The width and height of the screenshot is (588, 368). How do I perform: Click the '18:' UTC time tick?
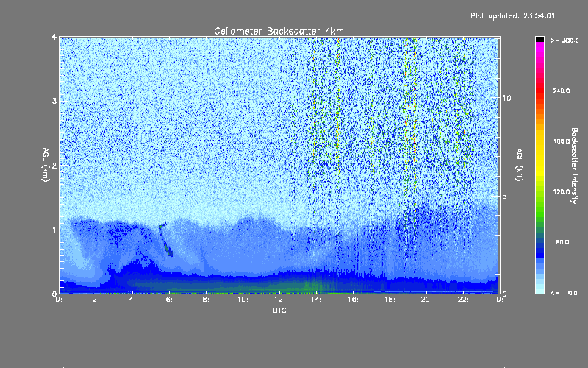pos(390,300)
